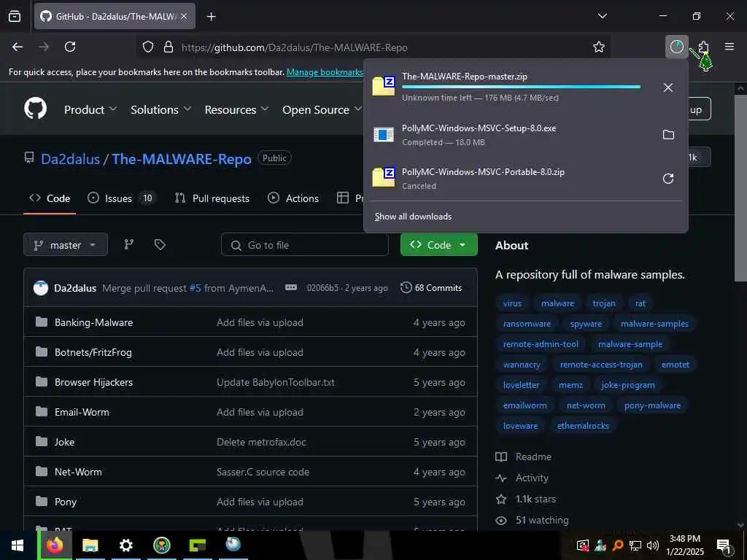The width and height of the screenshot is (747, 560).
Task: Click the Firefox downloads toolbar icon
Action: click(676, 47)
